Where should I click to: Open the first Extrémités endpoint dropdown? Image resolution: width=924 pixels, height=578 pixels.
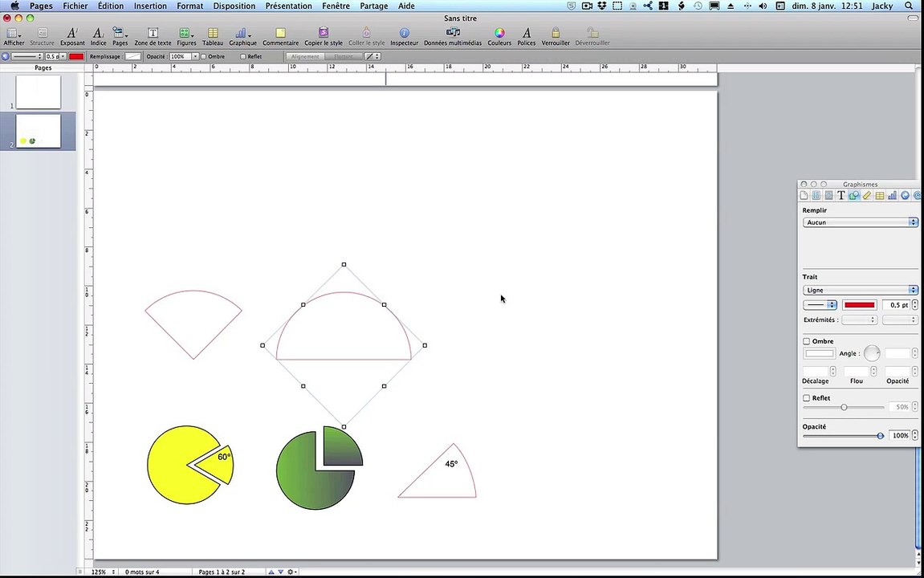coord(859,320)
